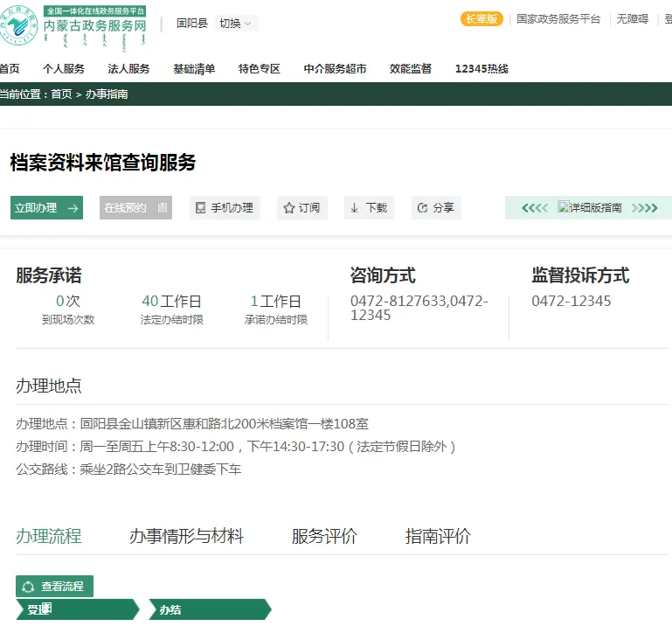Click the phone icon for 手机办理
The image size is (672, 626).
point(200,208)
